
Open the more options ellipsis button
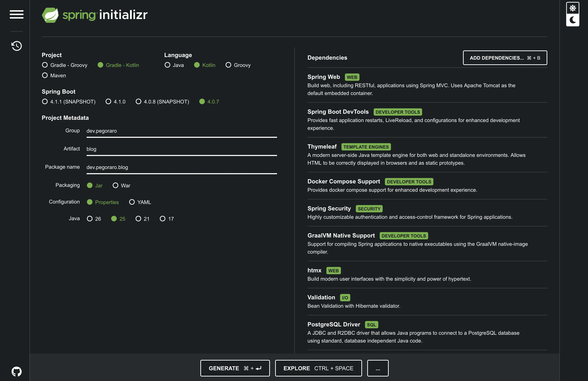pos(378,368)
